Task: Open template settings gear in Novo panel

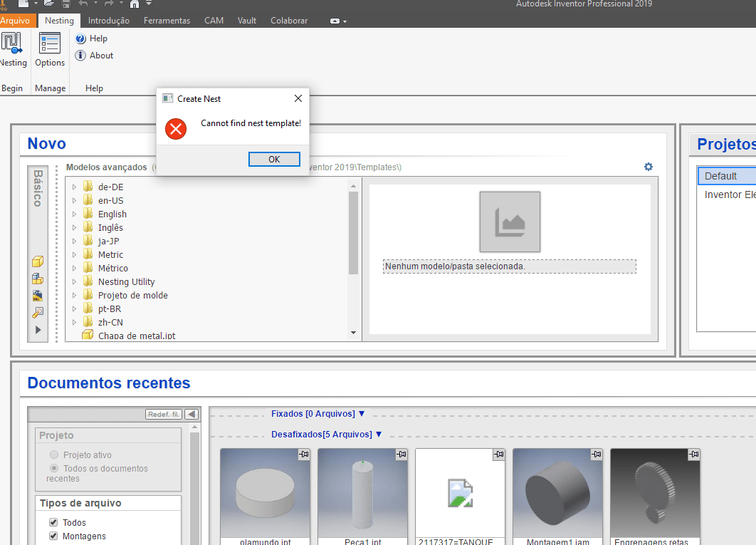Action: 649,167
